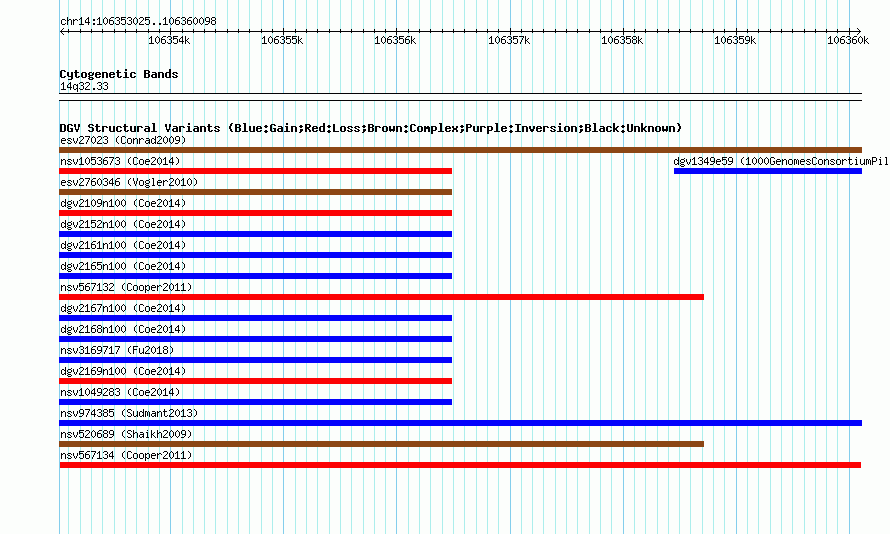Select the red bar under dgv2169n100
The height and width of the screenshot is (534, 890).
click(x=255, y=381)
